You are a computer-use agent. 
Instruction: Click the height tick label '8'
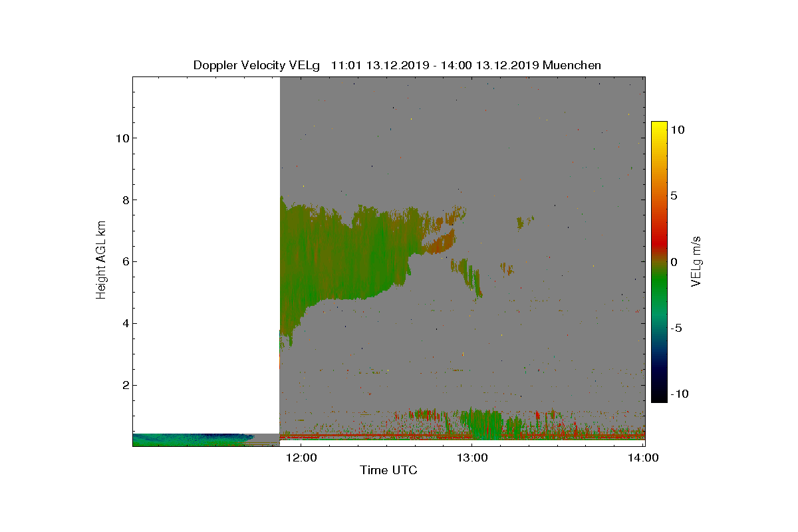click(x=124, y=199)
